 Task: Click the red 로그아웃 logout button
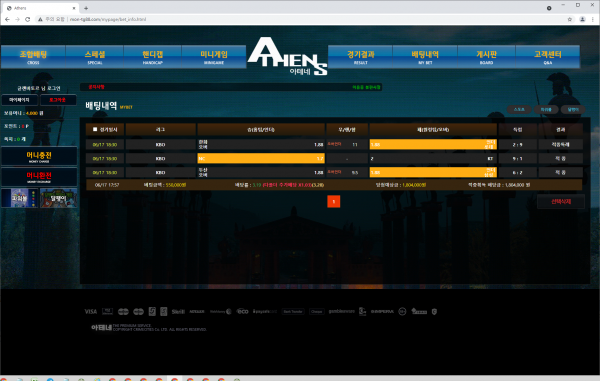point(58,100)
